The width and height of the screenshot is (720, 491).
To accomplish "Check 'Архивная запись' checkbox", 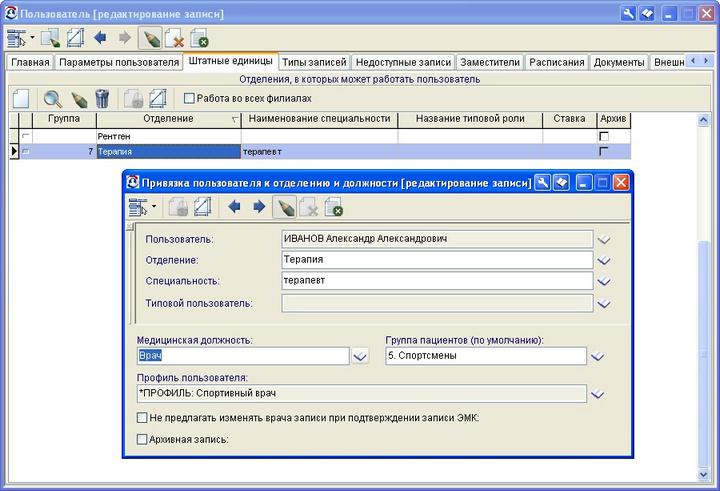I will tap(142, 438).
